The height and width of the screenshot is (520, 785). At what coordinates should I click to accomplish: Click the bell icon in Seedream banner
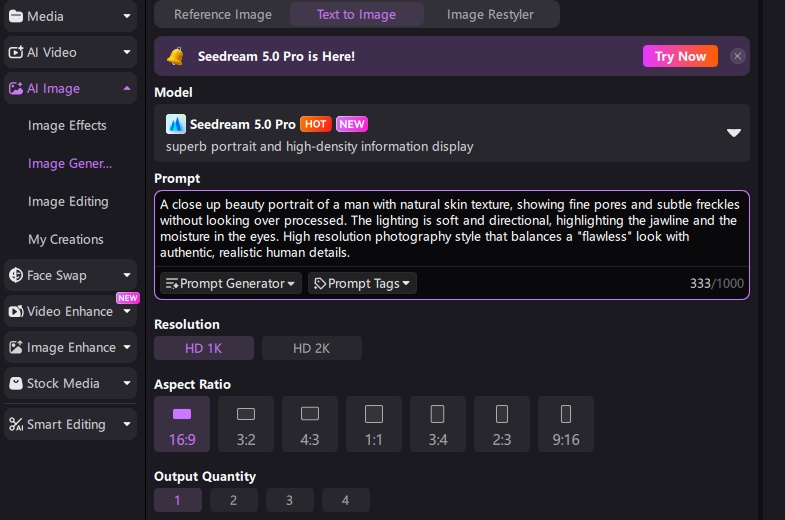pyautogui.click(x=175, y=56)
